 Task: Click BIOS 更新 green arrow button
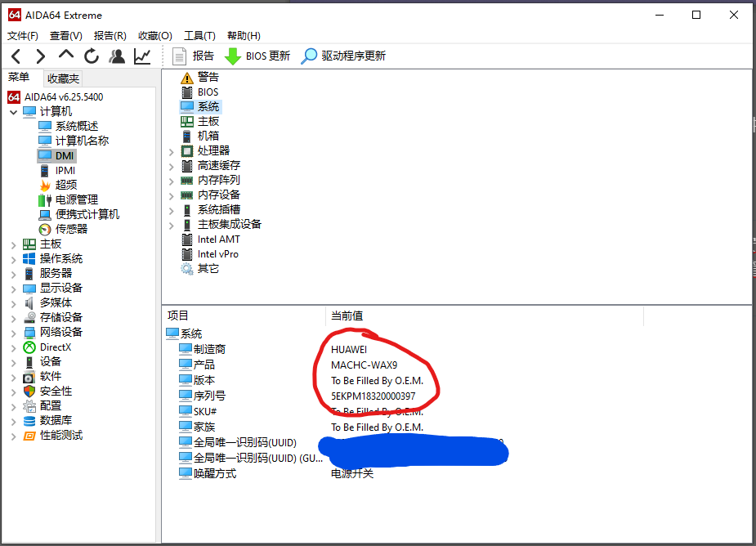[257, 56]
